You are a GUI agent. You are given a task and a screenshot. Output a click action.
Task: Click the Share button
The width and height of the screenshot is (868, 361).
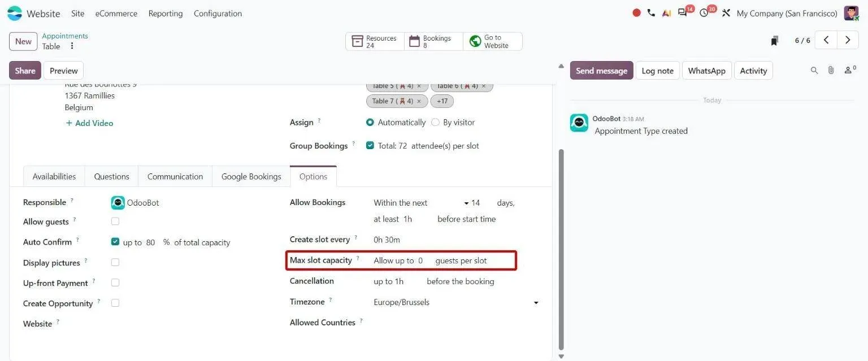click(x=25, y=71)
